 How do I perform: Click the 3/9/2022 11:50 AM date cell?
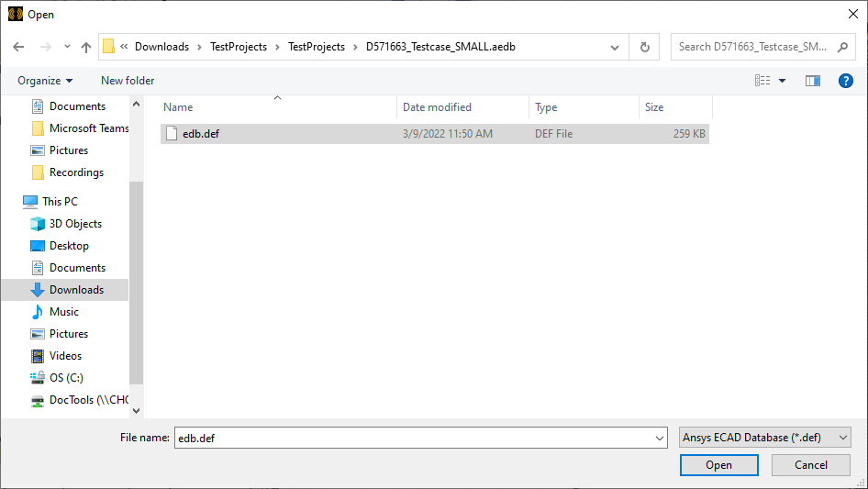[447, 133]
